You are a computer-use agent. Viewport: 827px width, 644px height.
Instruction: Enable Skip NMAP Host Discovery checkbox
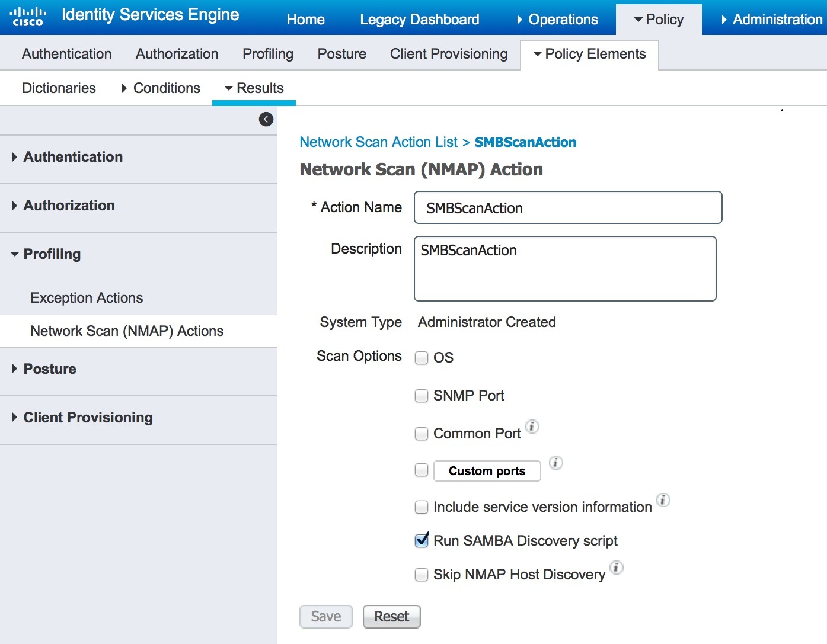[422, 575]
